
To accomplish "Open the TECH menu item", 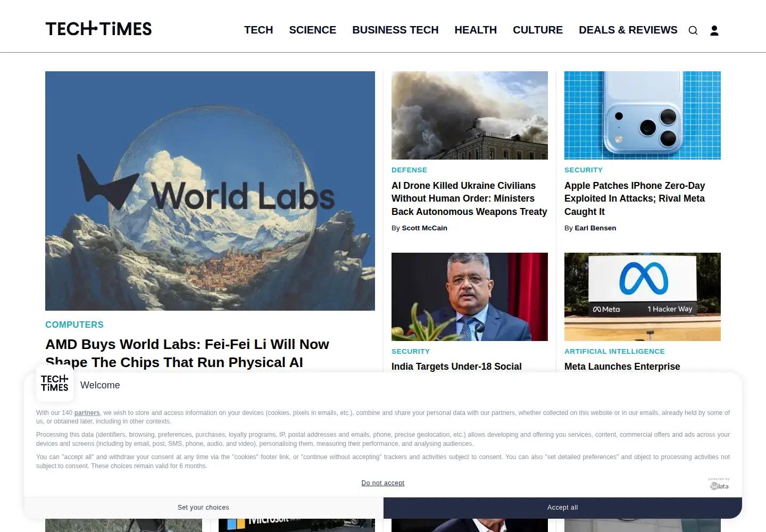I will point(259,30).
